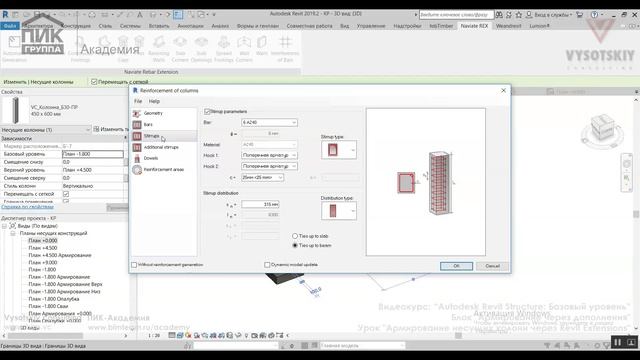Open the Bar dropdown showing 6 A240
Screen dimensions: 640x360
269,122
